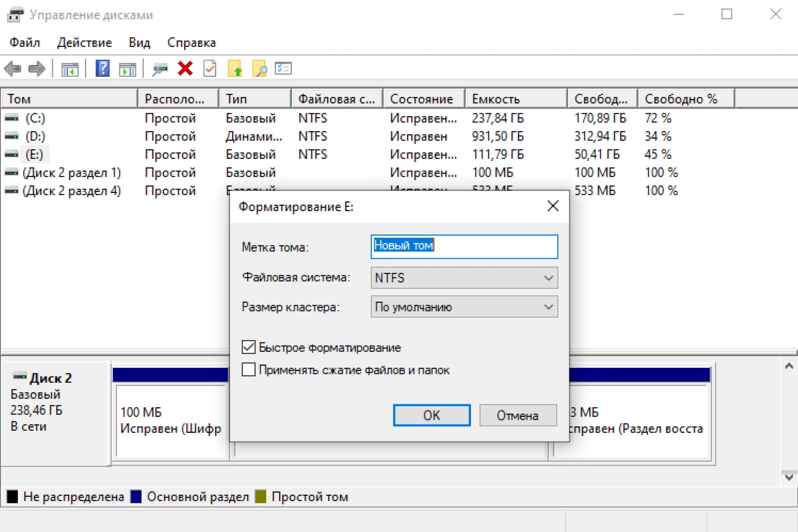This screenshot has height=532, width=798.
Task: Click the Forward arrow toolbar icon
Action: coord(37,69)
